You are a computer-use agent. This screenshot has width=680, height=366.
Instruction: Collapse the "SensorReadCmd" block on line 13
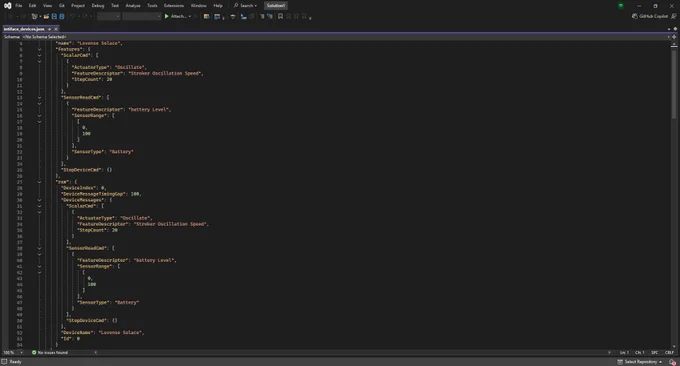(39, 98)
